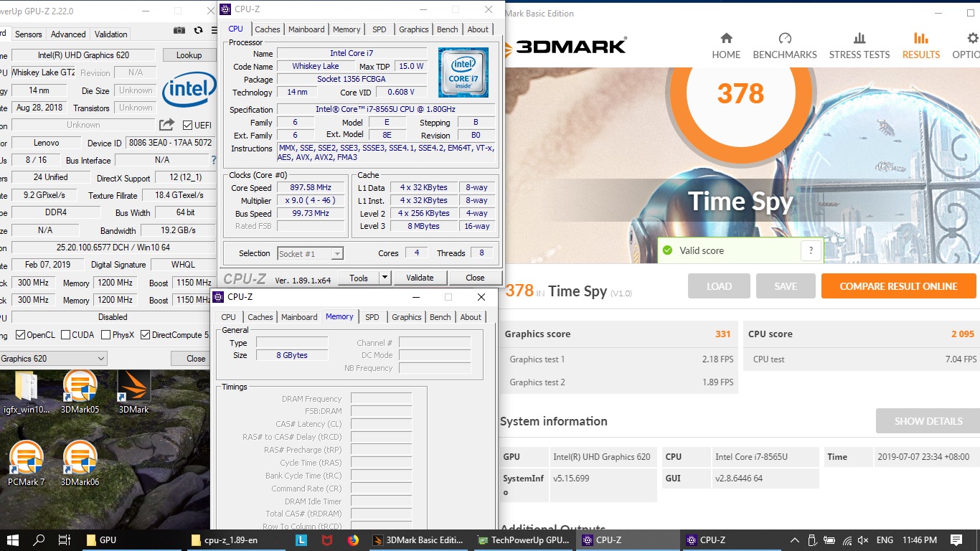Click the Close button in CPU-Z

coord(475,278)
